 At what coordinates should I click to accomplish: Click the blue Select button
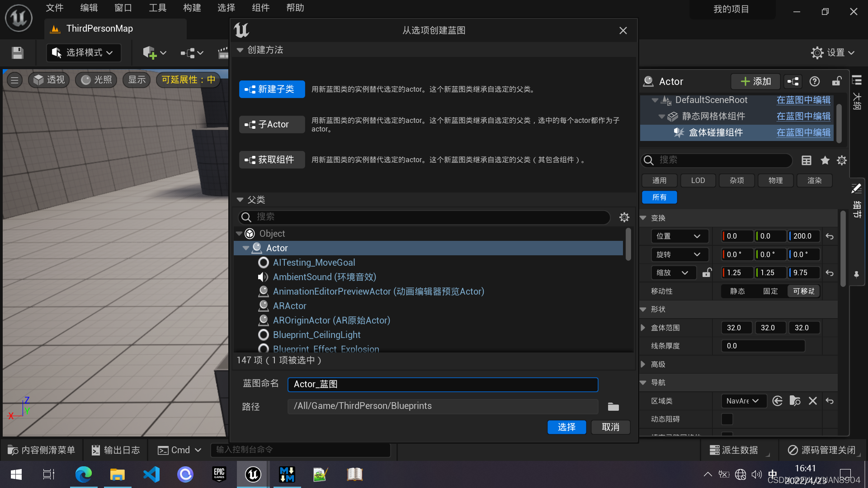566,427
